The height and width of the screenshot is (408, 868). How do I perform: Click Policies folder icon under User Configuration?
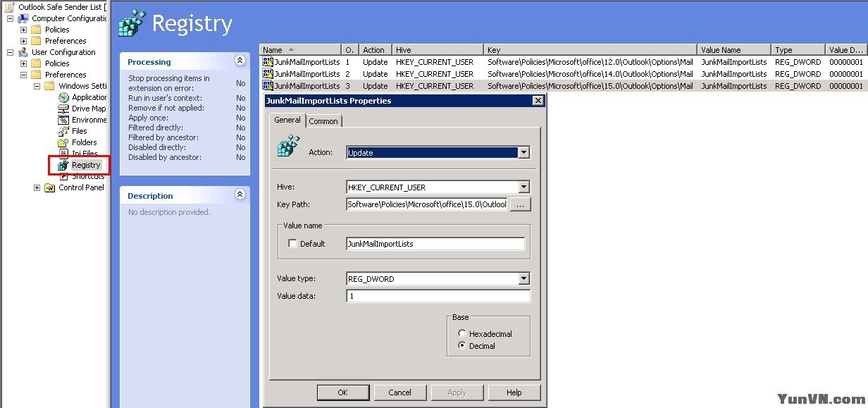[37, 63]
